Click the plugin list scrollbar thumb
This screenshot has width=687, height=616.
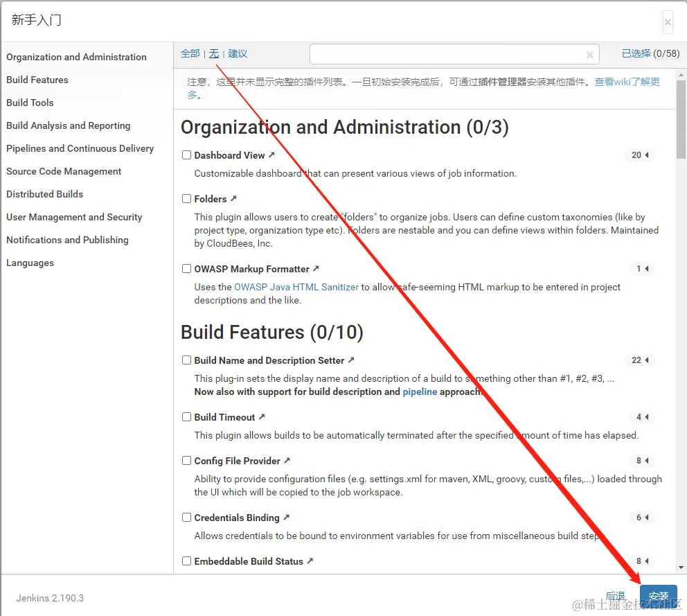681,120
